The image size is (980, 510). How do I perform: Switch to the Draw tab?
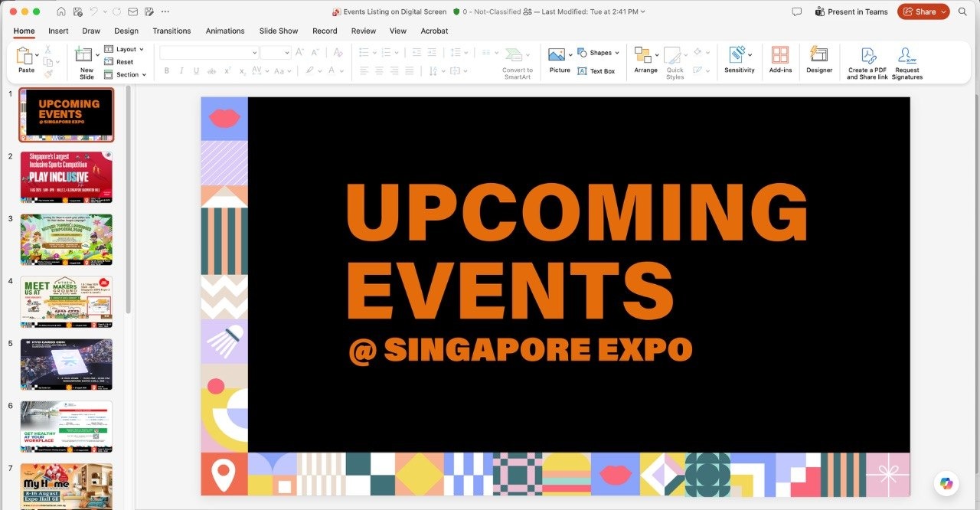click(x=91, y=31)
